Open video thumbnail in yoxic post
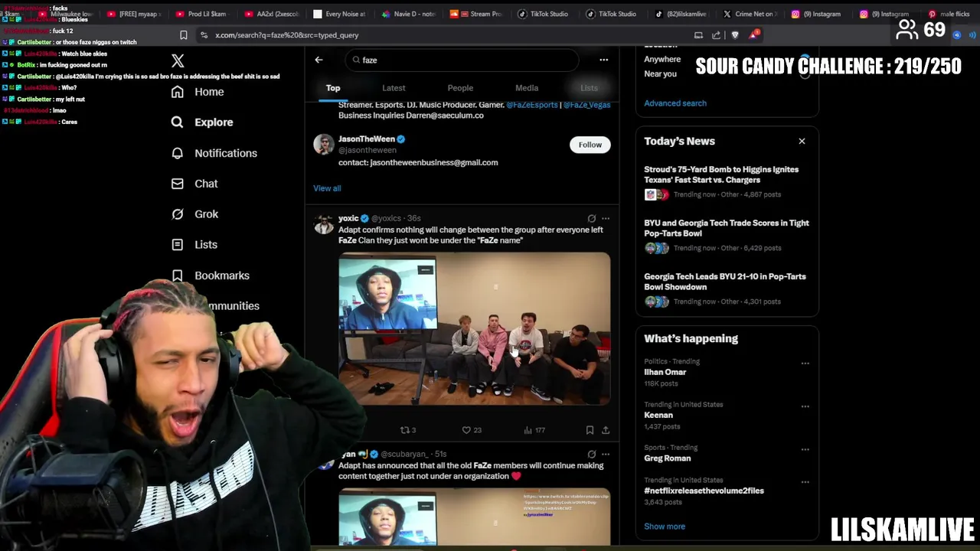The width and height of the screenshot is (980, 551). pos(475,328)
